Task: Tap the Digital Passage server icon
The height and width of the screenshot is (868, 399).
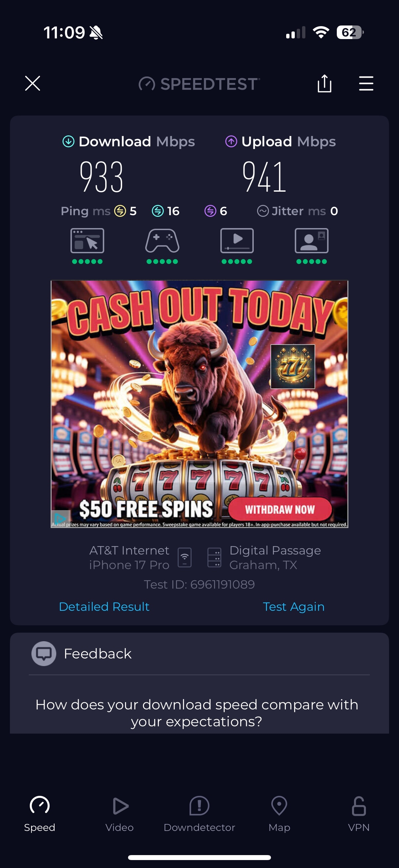Action: [214, 557]
